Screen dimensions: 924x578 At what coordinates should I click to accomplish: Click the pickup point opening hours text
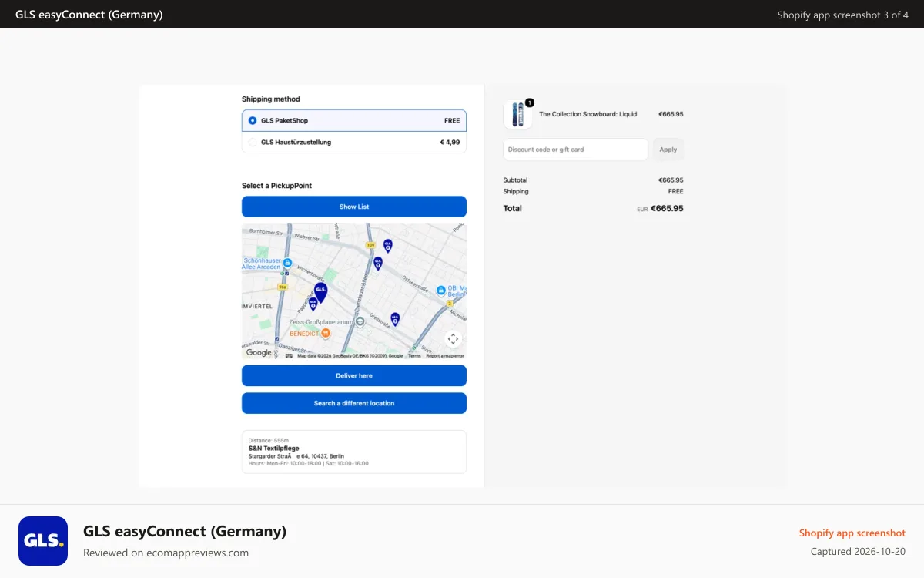coord(309,463)
